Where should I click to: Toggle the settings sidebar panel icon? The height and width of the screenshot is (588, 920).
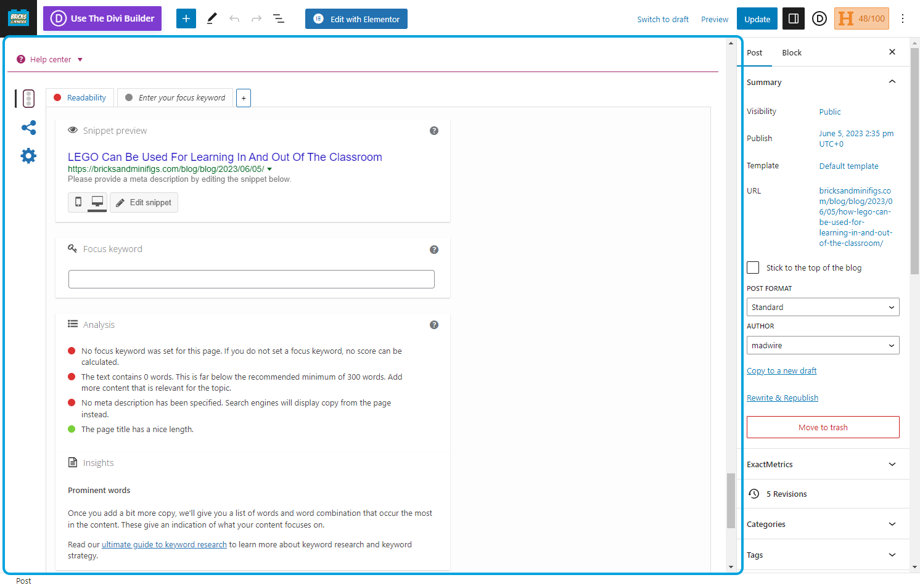(x=794, y=18)
